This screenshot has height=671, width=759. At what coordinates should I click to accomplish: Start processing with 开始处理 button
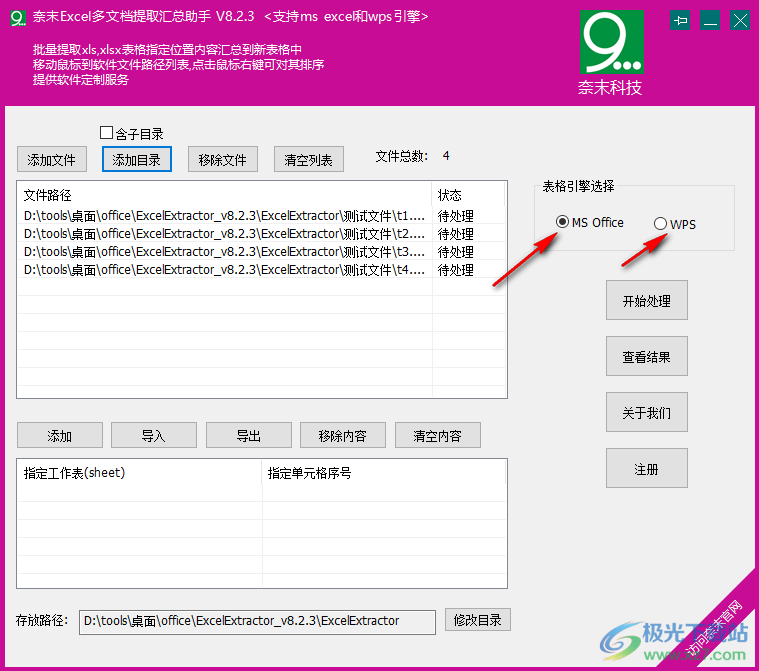point(646,300)
